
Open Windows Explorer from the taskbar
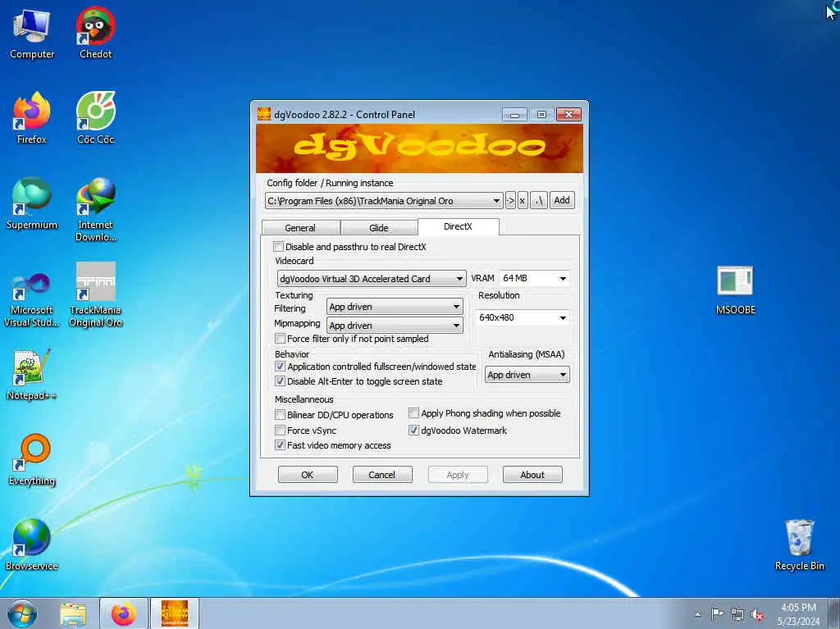coord(73,614)
